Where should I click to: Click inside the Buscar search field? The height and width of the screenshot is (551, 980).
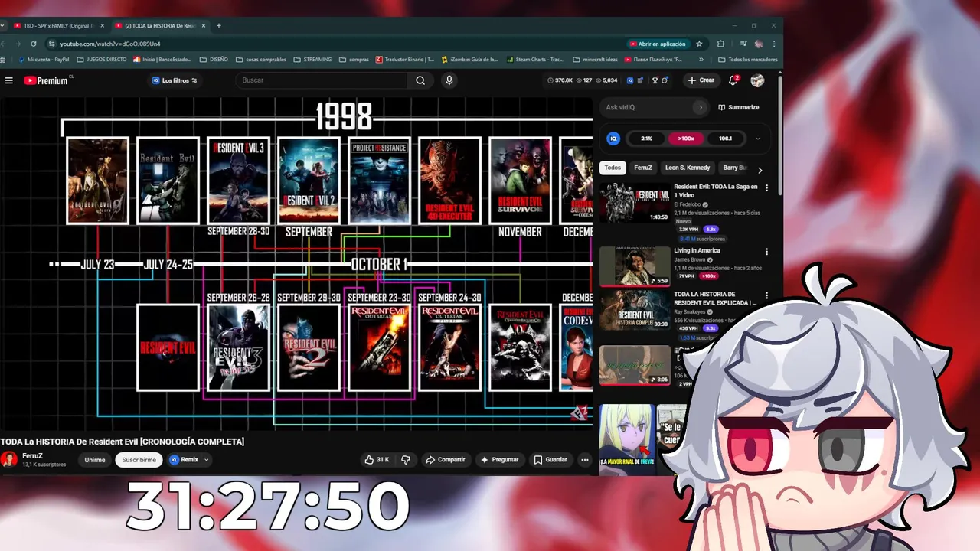(322, 80)
